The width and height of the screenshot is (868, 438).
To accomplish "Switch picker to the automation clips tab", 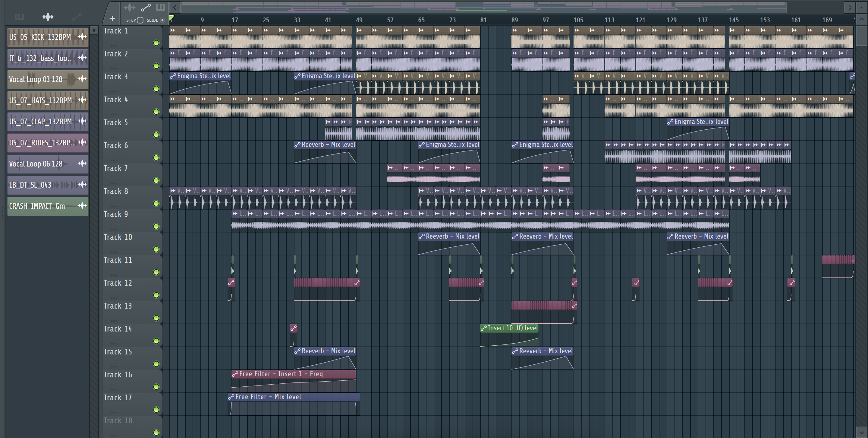I will click(x=77, y=17).
